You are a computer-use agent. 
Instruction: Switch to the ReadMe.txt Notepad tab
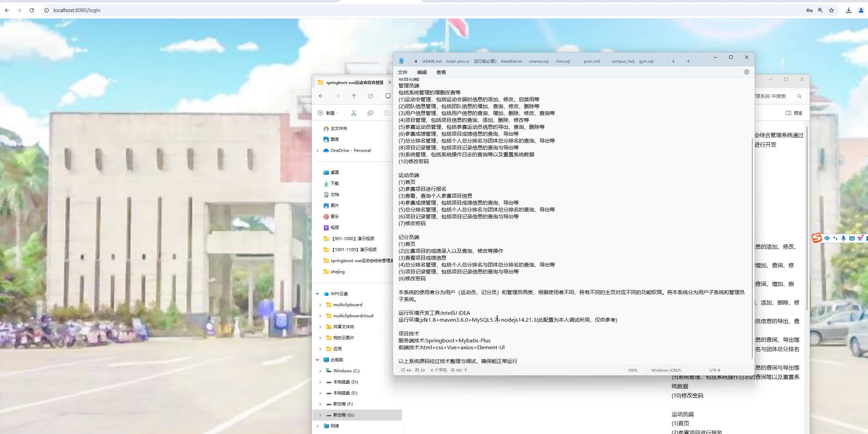coord(511,61)
